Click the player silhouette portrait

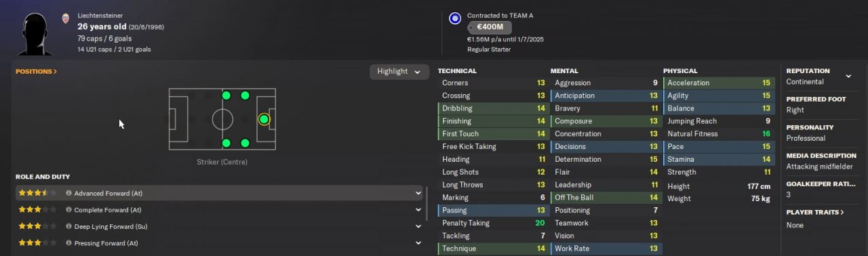click(x=35, y=33)
